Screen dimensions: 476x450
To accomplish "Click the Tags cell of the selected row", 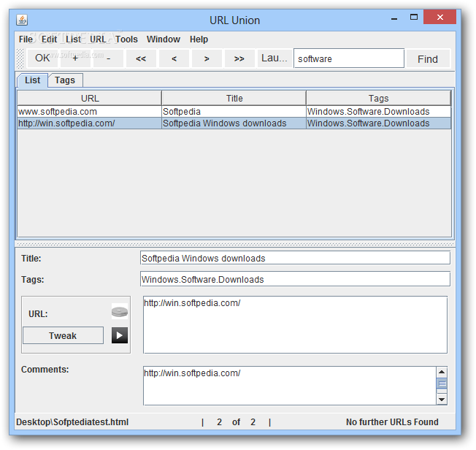I will 379,123.
